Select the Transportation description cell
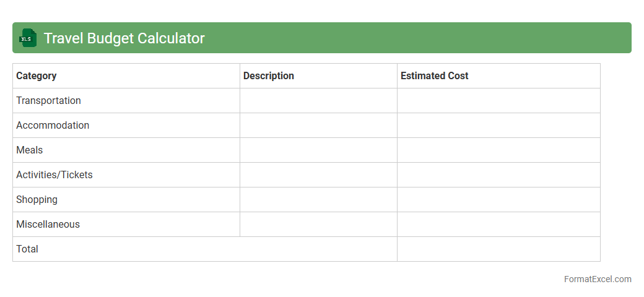The image size is (644, 297). pos(318,100)
